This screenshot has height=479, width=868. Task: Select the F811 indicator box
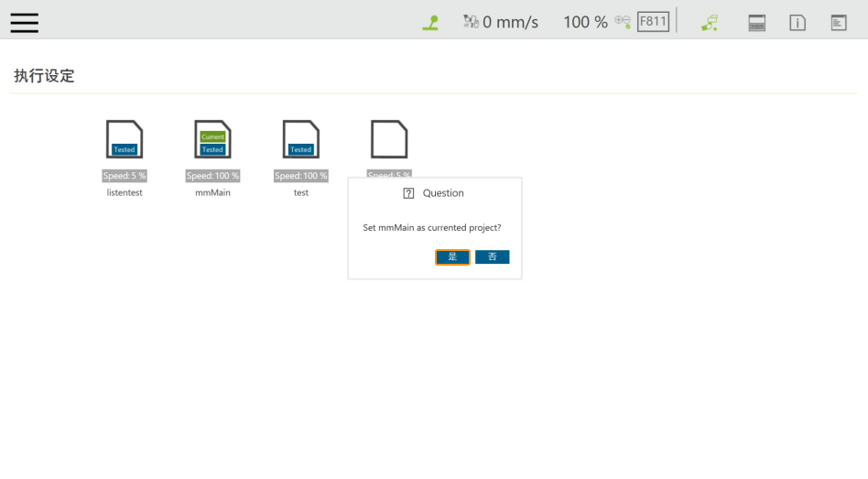(653, 22)
